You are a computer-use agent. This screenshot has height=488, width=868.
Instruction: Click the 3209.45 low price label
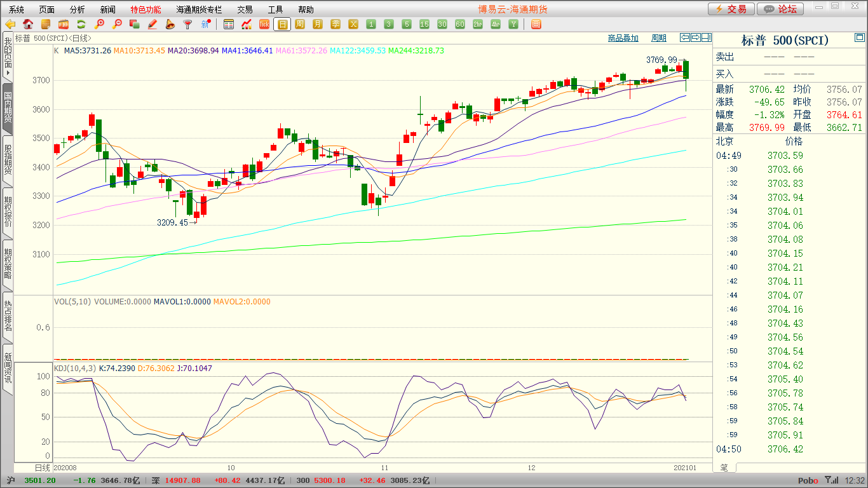click(173, 222)
